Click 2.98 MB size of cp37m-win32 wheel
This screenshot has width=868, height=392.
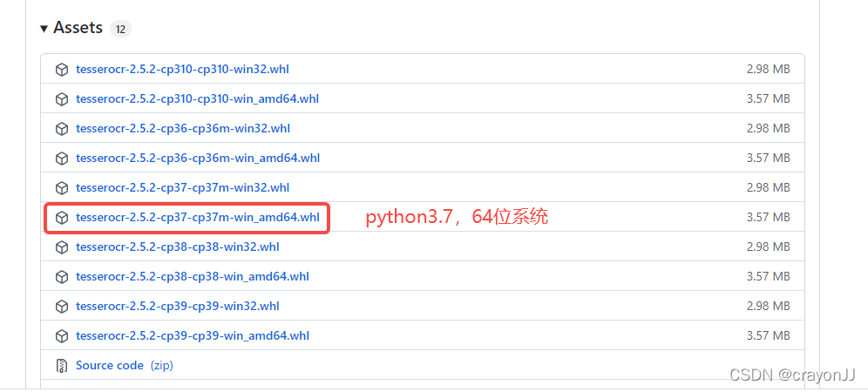768,187
